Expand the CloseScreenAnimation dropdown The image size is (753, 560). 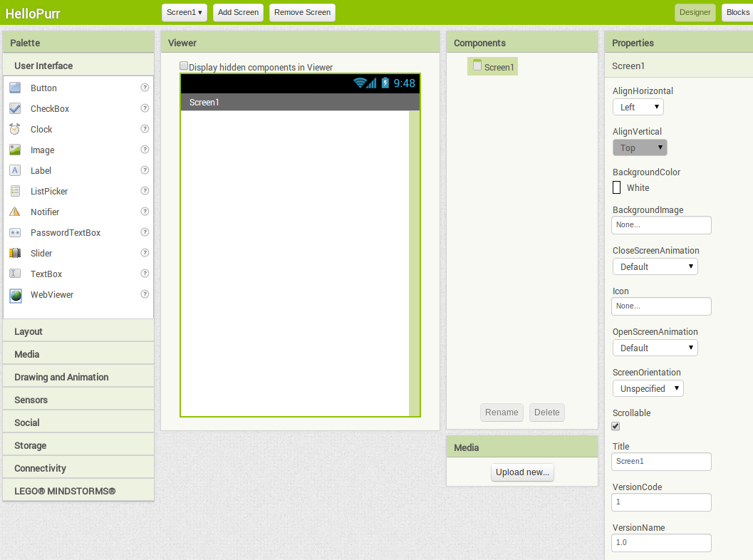(655, 266)
